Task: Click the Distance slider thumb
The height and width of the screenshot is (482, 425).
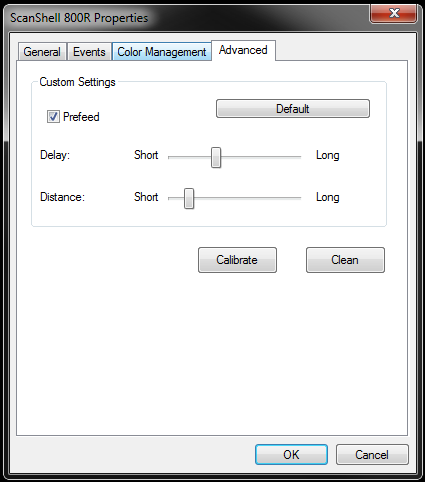Action: (x=189, y=198)
